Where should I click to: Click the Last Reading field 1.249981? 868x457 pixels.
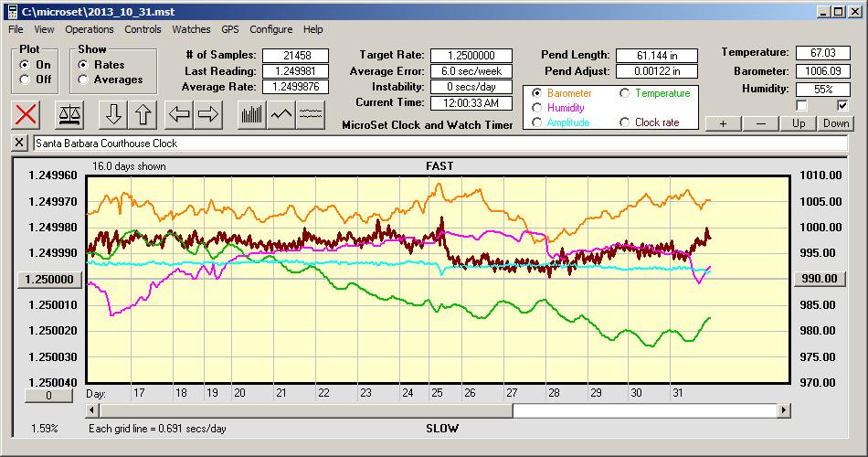(x=296, y=71)
